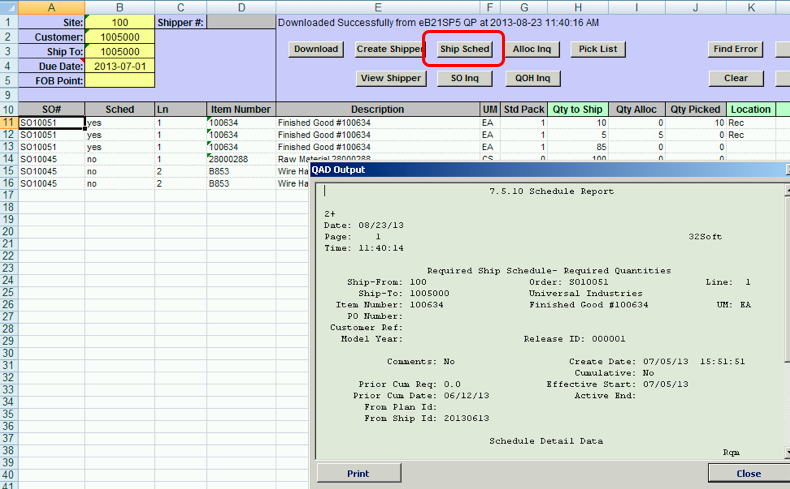Select the Qty to Ship header cell

point(578,109)
